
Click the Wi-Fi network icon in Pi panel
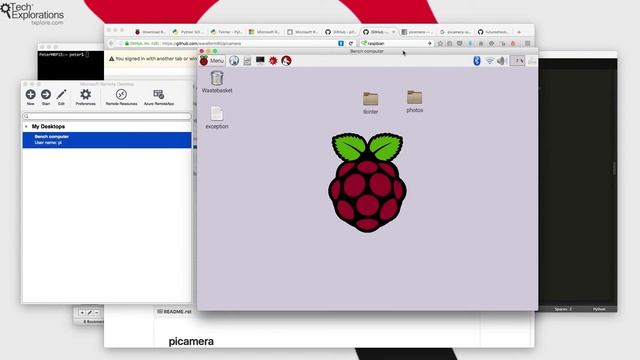click(x=489, y=61)
